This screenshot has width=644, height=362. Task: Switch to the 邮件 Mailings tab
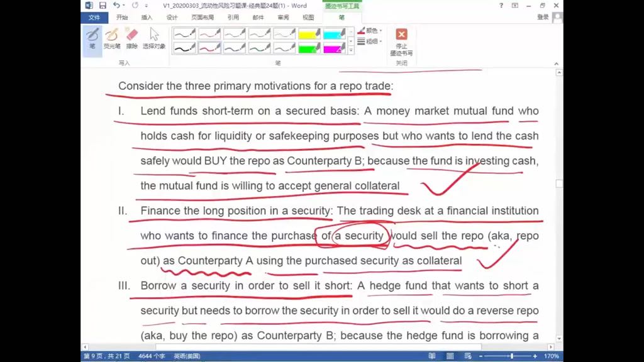[x=258, y=17]
